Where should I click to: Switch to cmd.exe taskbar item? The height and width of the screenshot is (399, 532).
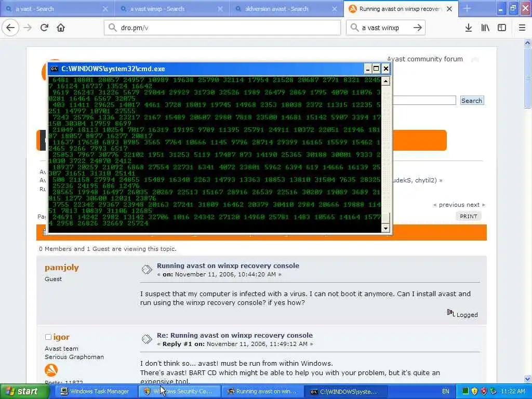coord(345,391)
